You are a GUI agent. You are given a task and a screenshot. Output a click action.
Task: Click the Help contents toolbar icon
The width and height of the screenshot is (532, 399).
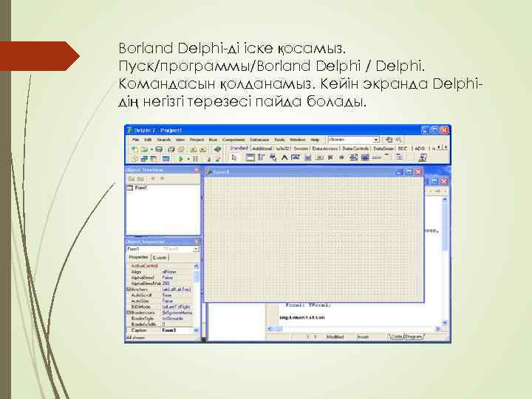tap(217, 149)
